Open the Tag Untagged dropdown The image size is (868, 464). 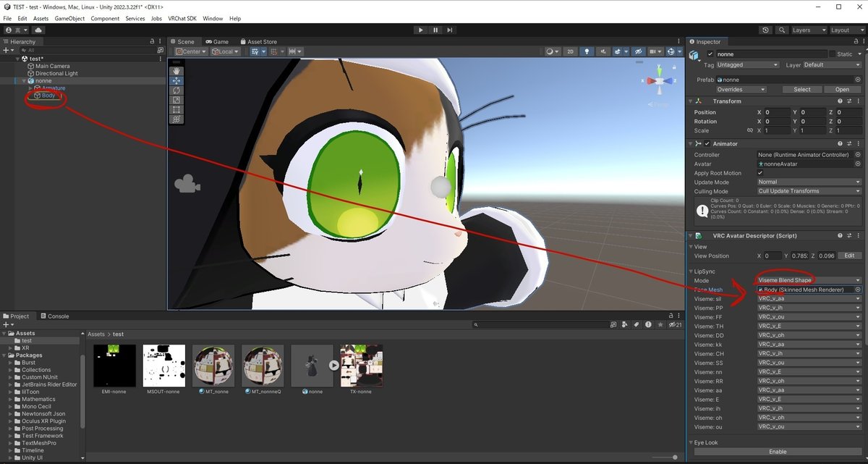(x=748, y=64)
